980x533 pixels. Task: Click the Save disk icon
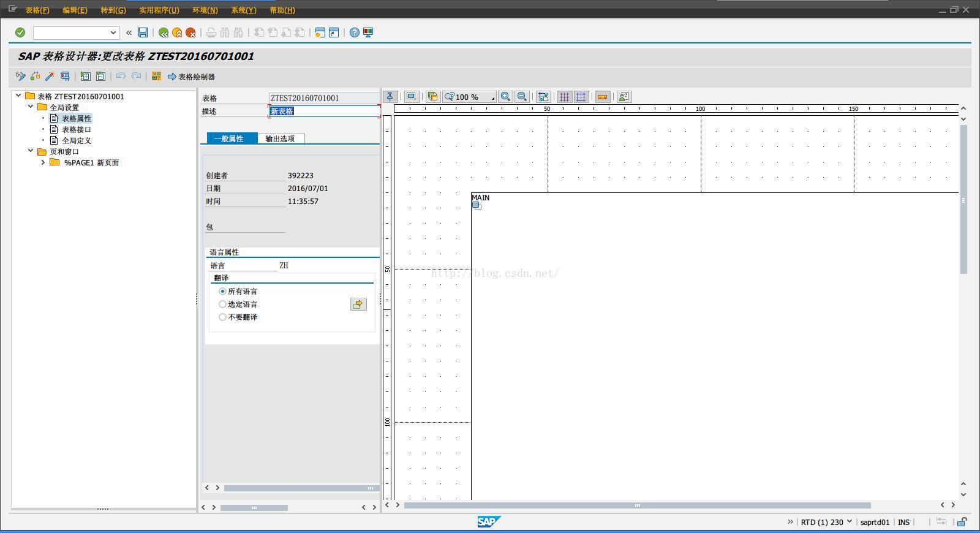143,32
